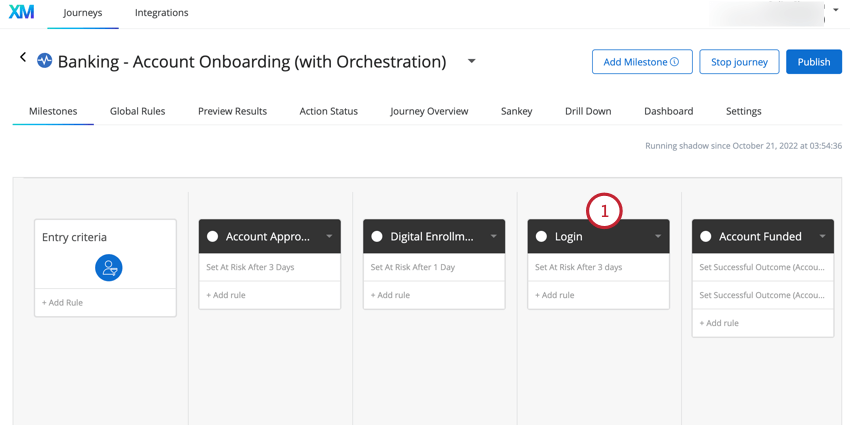Screen dimensions: 850x425
Task: Expand the Digital Enrollment milestone menu arrow
Action: point(493,236)
